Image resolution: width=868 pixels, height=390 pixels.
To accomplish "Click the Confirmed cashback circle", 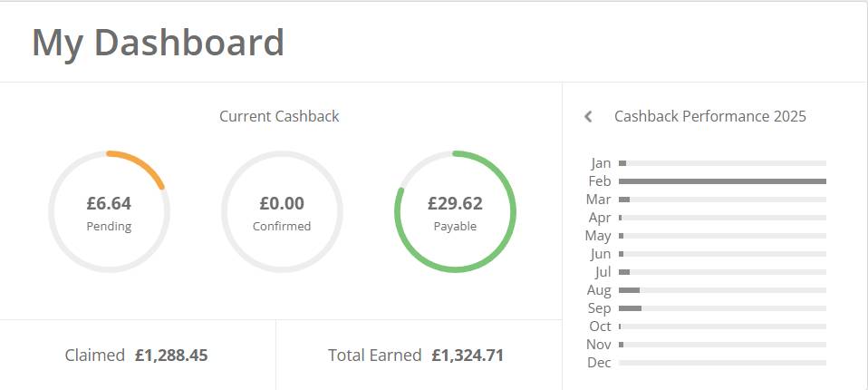I will click(282, 211).
